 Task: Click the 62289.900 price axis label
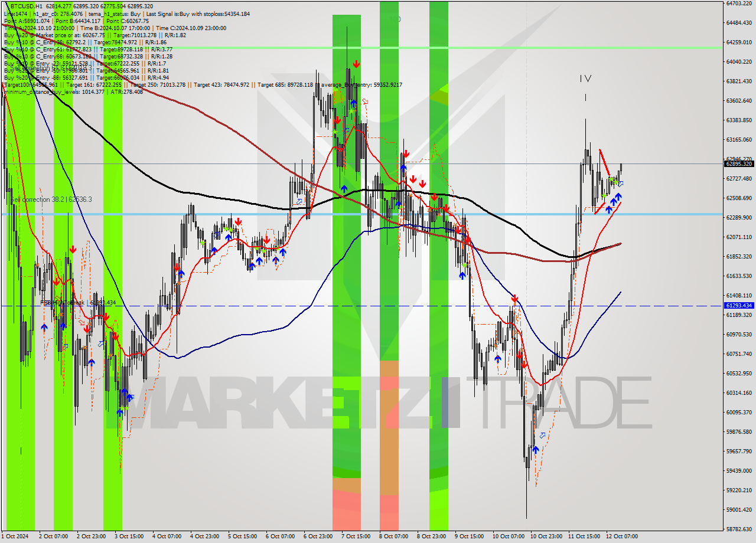(x=738, y=217)
